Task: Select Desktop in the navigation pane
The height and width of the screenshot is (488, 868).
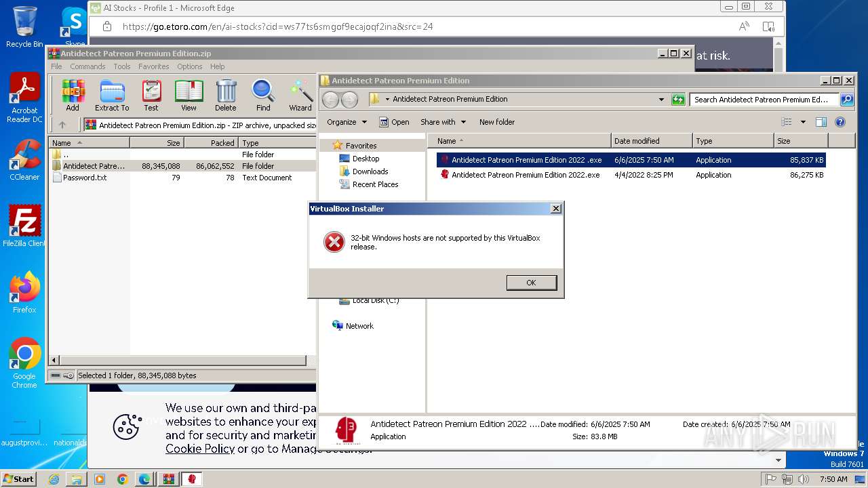Action: point(366,159)
